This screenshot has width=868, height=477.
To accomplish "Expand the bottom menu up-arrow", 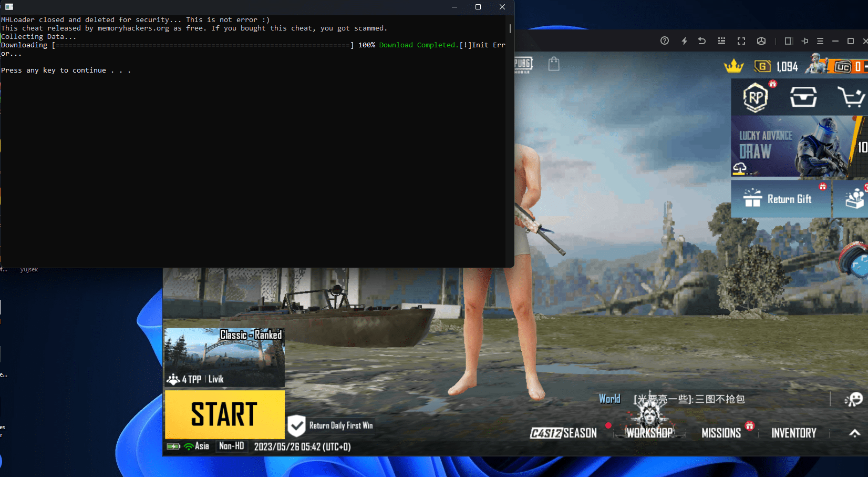I will pyautogui.click(x=855, y=433).
